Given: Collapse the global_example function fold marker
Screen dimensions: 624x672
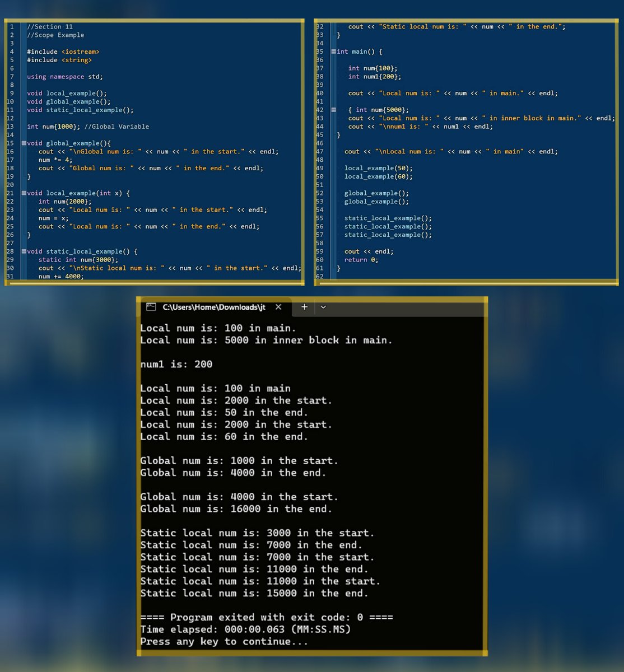Looking at the screenshot, I should click(24, 143).
